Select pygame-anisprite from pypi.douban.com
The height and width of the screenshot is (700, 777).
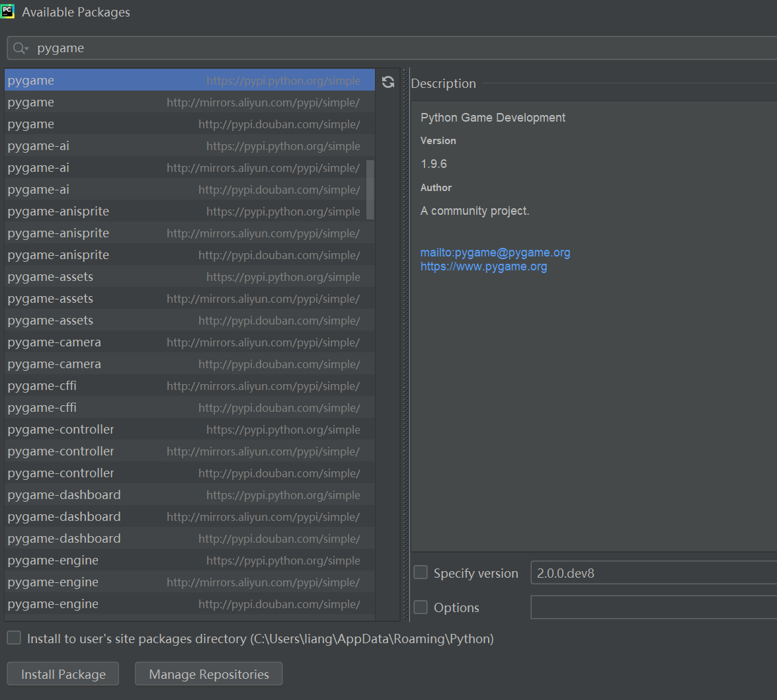[190, 254]
